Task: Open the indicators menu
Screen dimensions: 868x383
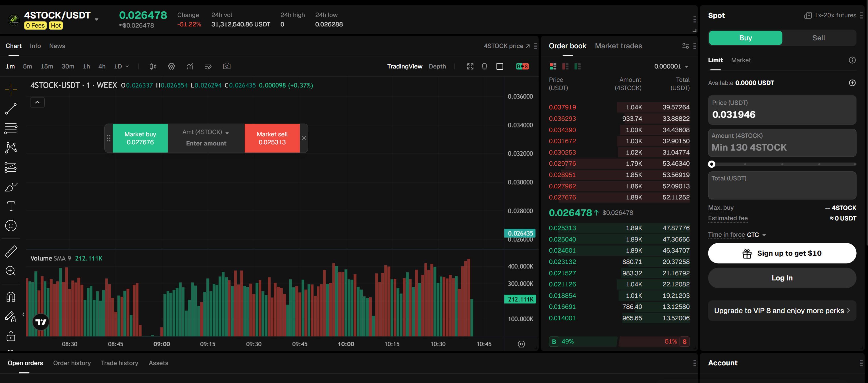Action: pyautogui.click(x=190, y=66)
